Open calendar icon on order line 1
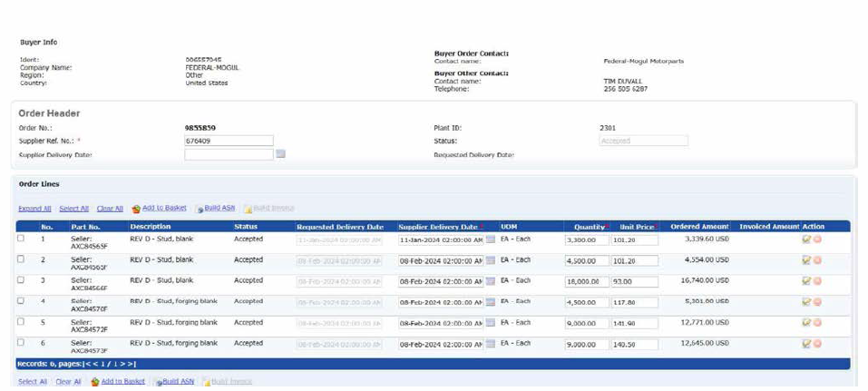This screenshot has height=391, width=868. point(491,239)
